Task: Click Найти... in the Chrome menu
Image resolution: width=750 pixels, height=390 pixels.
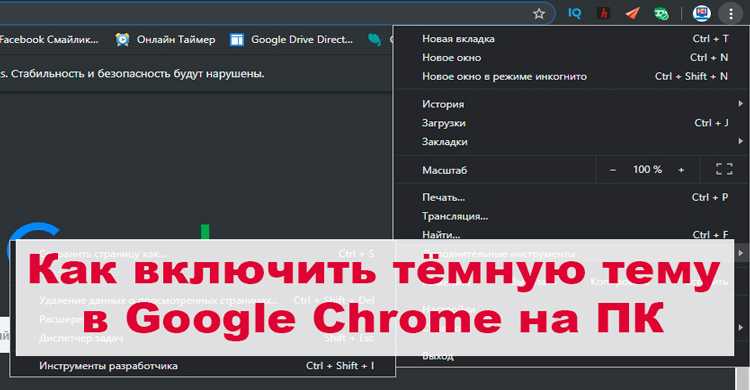Action: point(572,234)
